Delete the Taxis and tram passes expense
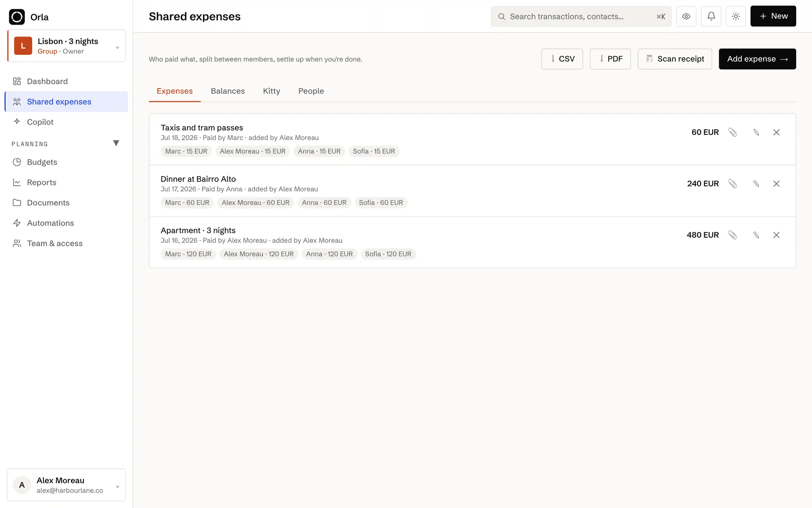 [776, 132]
